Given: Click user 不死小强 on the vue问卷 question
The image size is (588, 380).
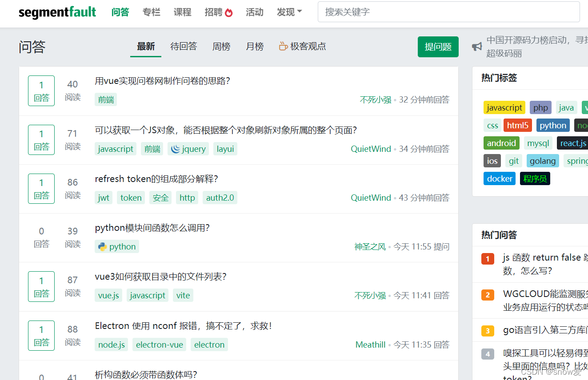Looking at the screenshot, I should point(376,100).
